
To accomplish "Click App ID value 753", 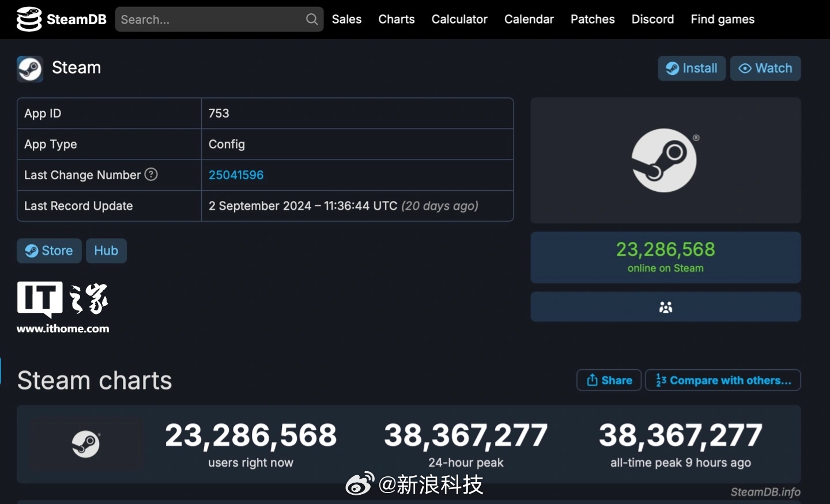I will (219, 113).
